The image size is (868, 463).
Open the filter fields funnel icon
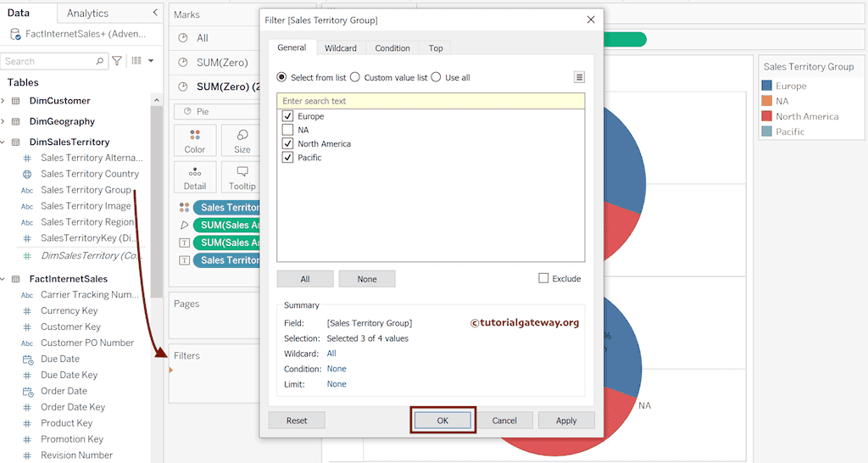[117, 61]
